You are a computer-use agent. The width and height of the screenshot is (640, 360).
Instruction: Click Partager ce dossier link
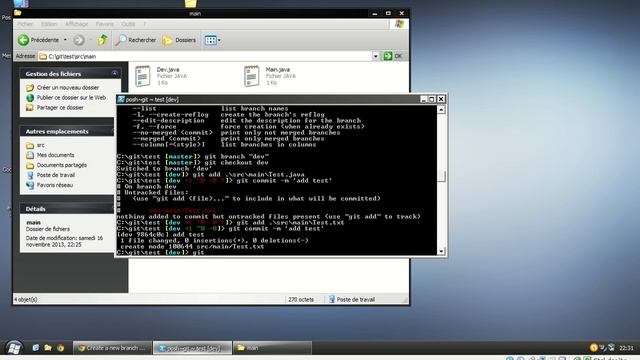coord(60,108)
